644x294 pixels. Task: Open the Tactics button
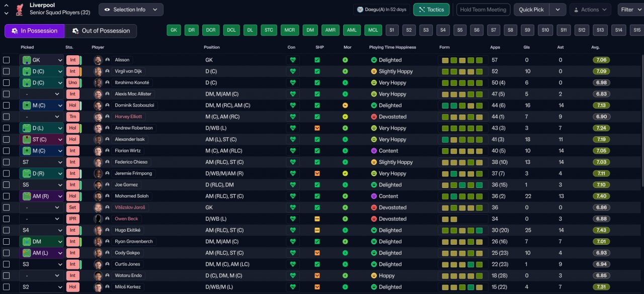click(431, 10)
